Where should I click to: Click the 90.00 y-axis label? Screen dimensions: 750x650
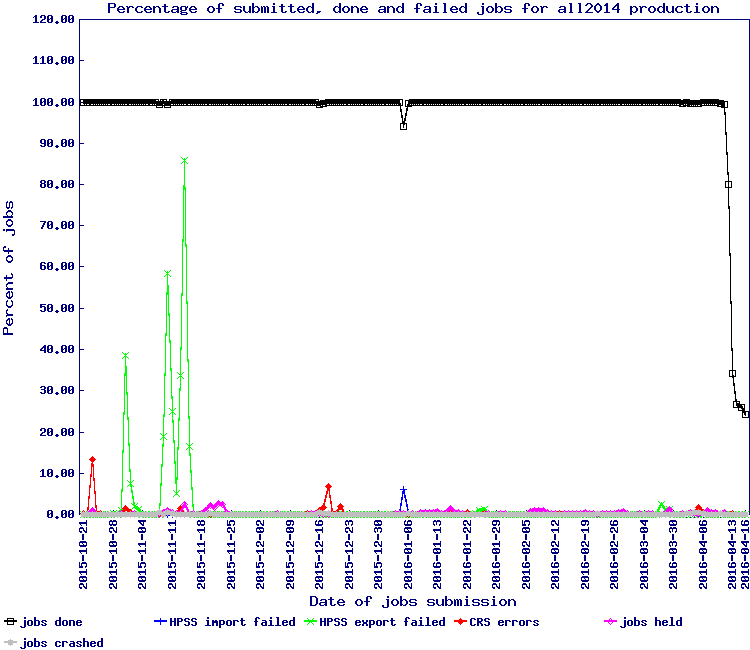57,143
